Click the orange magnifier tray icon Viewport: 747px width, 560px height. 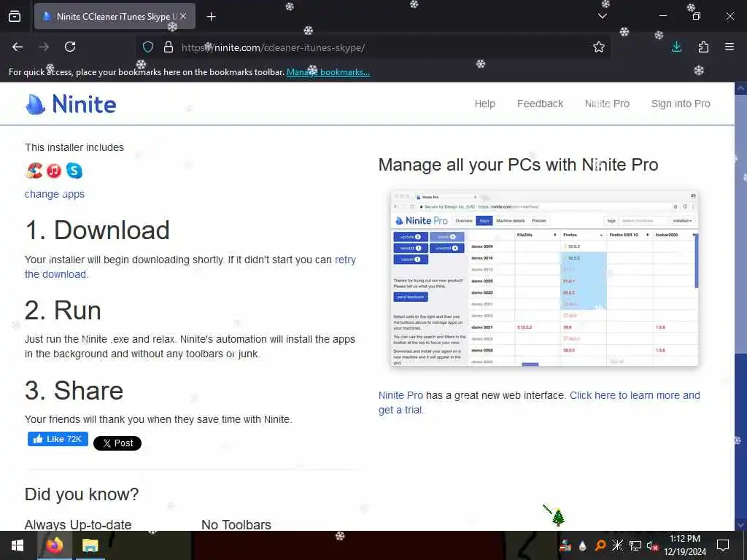click(600, 545)
